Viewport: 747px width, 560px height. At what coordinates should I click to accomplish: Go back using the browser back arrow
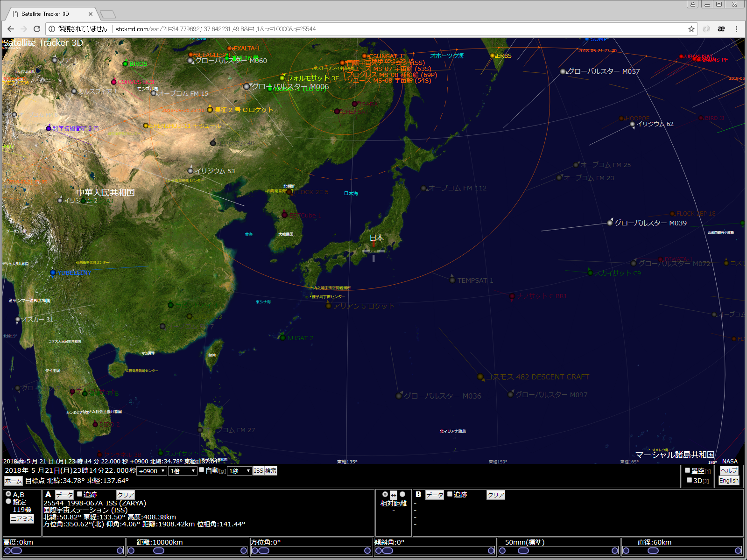(11, 29)
